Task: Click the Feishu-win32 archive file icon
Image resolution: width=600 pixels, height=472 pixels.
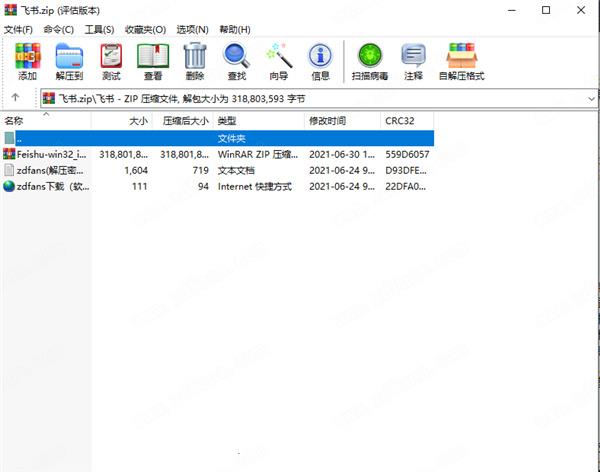Action: point(9,154)
